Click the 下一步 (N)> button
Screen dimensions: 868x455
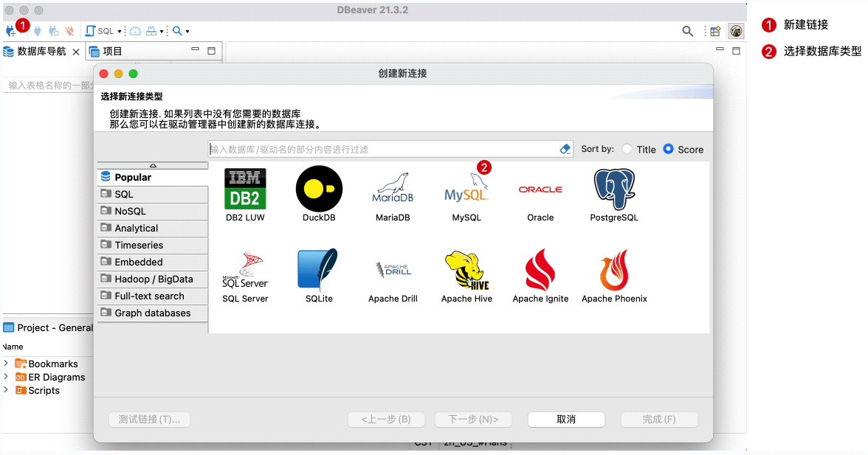click(x=473, y=420)
